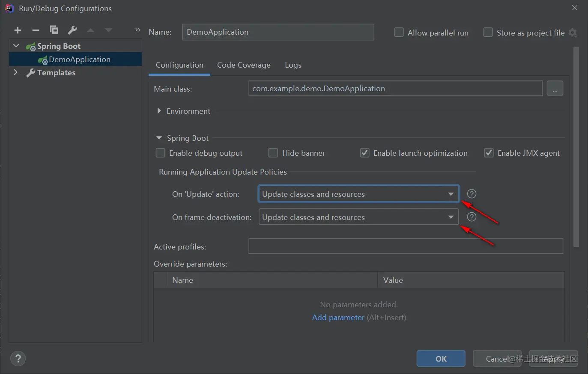Viewport: 588px width, 374px height.
Task: Move configuration up with arrow icon
Action: point(90,30)
